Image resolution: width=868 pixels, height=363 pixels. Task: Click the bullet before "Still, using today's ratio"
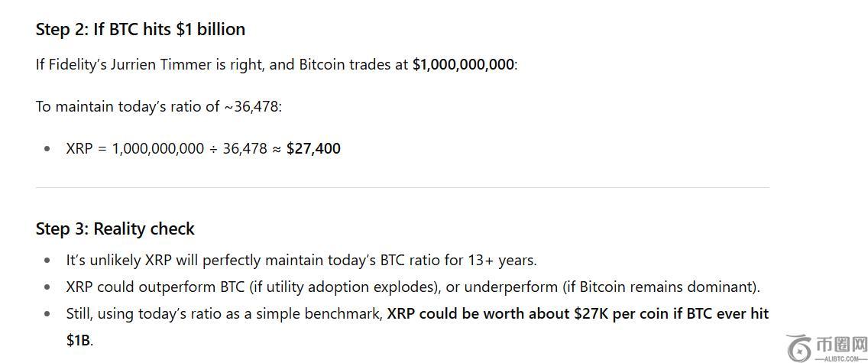[x=48, y=314]
